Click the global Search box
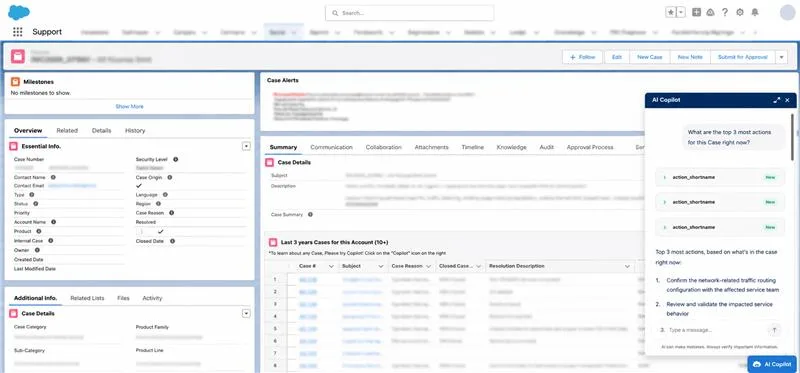Image resolution: width=800 pixels, height=373 pixels. pos(410,13)
